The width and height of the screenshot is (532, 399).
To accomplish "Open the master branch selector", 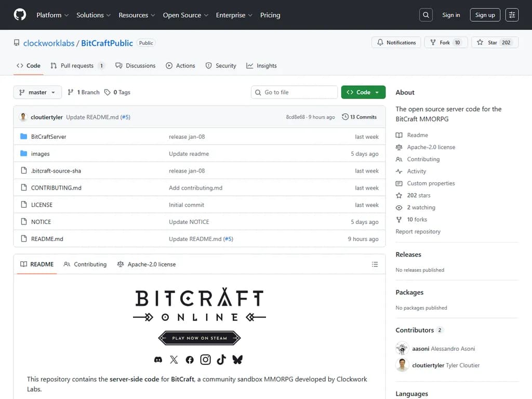I will (37, 92).
